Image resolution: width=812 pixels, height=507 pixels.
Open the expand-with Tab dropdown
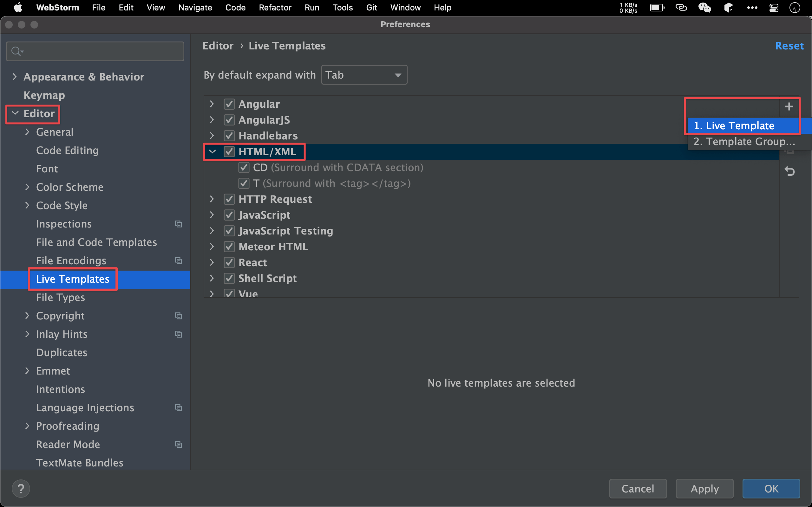(364, 75)
